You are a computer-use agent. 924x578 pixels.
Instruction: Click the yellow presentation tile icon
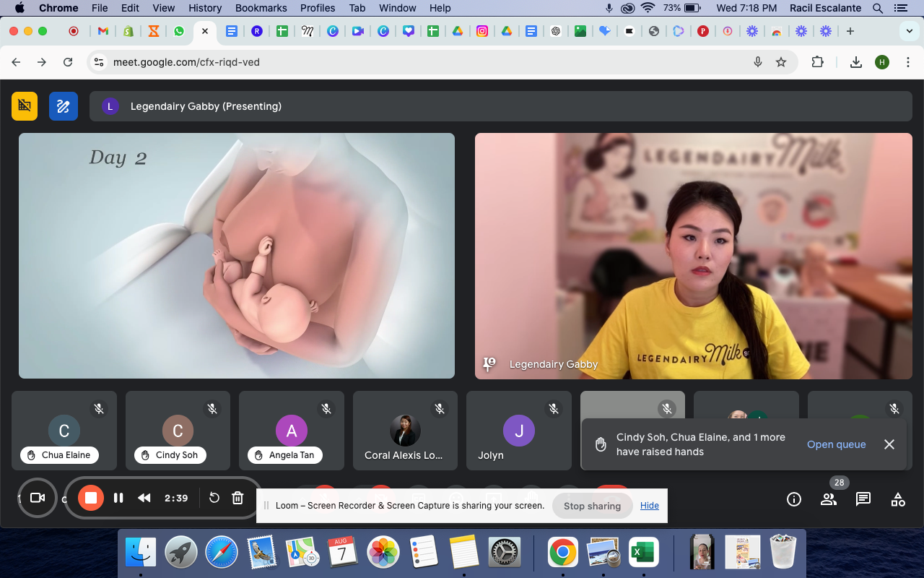[25, 106]
